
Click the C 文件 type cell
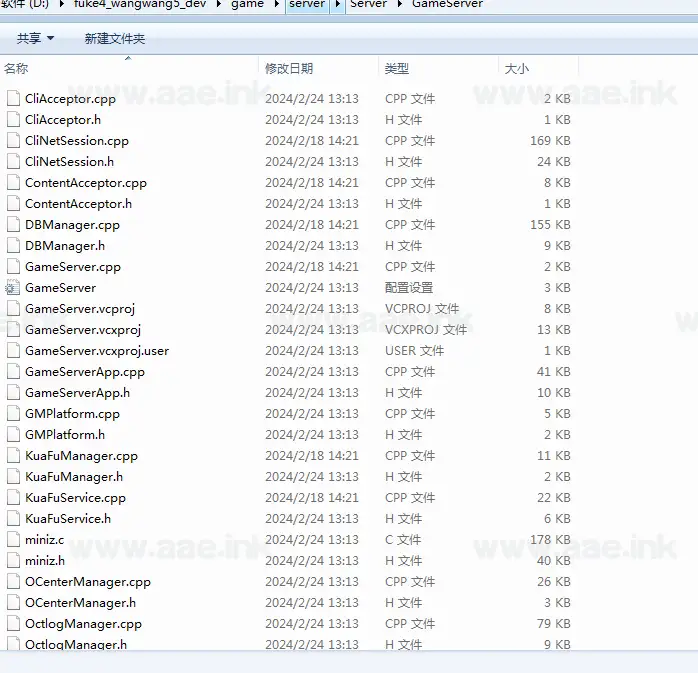pyautogui.click(x=403, y=539)
